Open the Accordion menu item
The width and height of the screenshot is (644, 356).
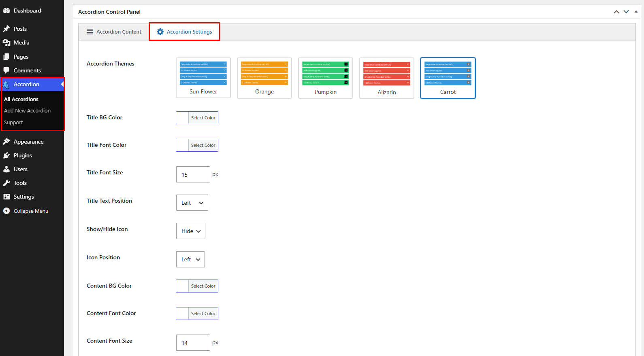click(x=32, y=84)
